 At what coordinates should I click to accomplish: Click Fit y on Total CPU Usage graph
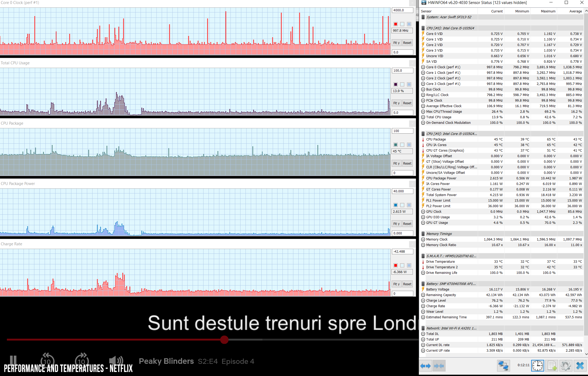pos(396,103)
